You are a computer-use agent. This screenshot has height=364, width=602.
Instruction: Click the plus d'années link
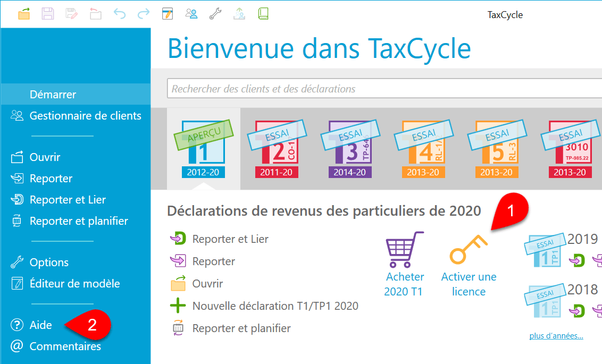point(556,336)
